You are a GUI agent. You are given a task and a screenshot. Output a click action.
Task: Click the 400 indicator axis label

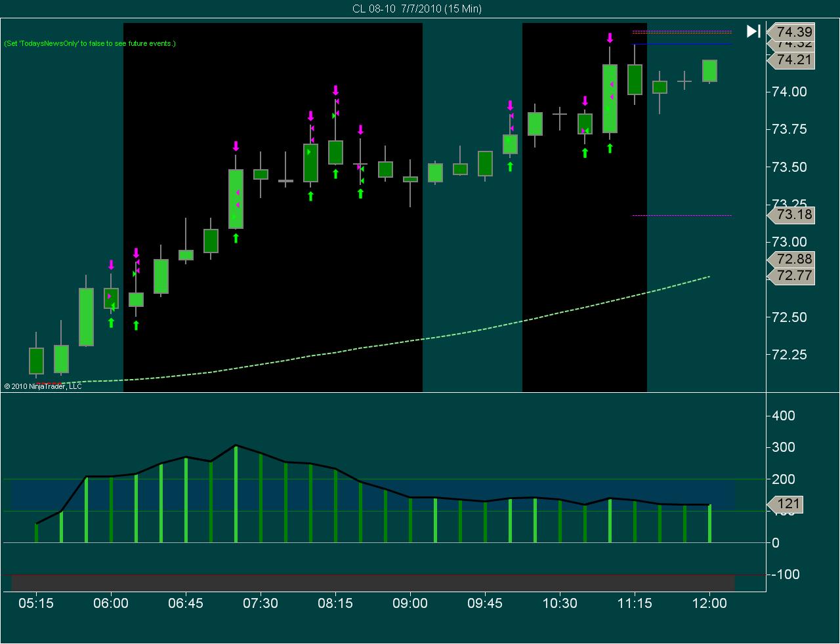point(784,416)
